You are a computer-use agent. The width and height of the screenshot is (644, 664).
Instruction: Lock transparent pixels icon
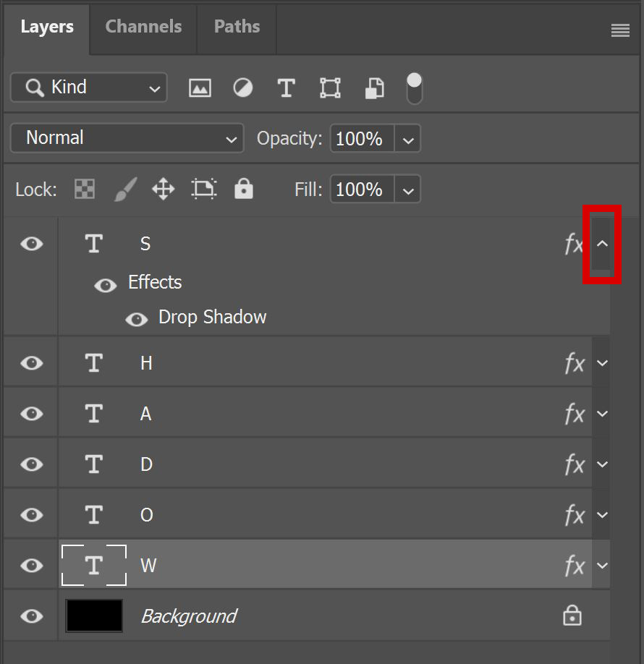[x=85, y=189]
